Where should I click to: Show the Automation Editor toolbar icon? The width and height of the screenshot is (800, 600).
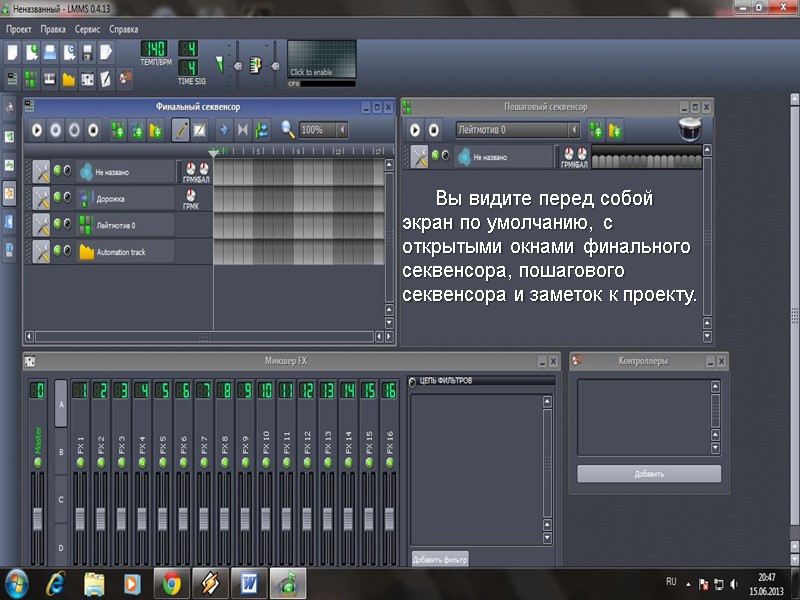pyautogui.click(x=68, y=79)
